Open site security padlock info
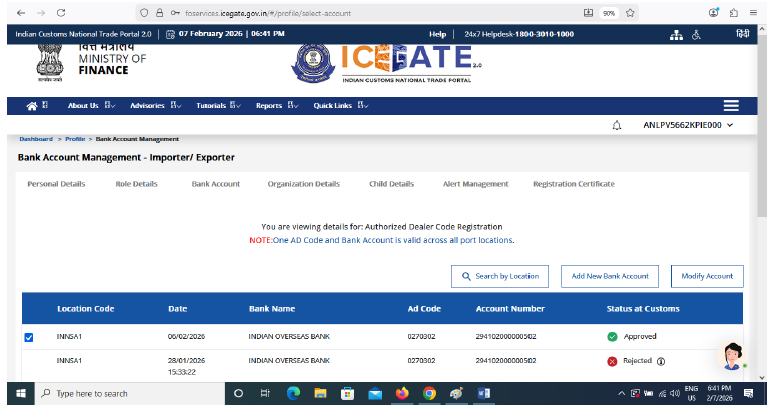The height and width of the screenshot is (408, 770). click(160, 13)
